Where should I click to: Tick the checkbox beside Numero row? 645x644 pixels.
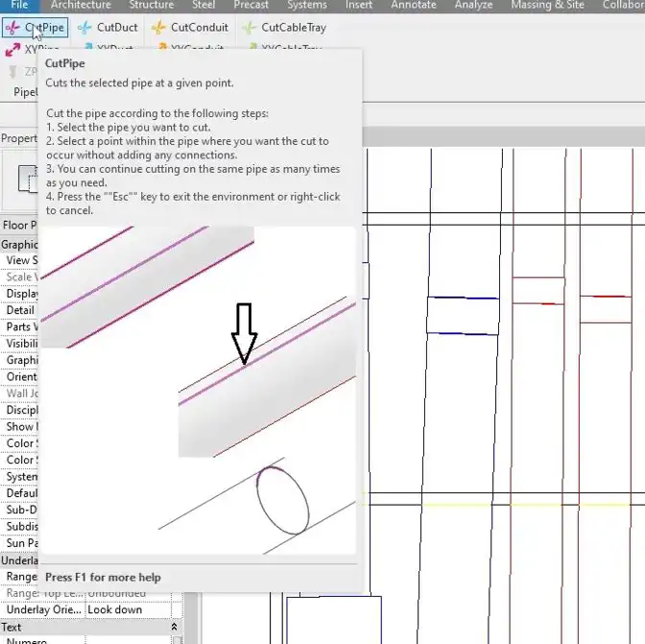click(x=178, y=640)
